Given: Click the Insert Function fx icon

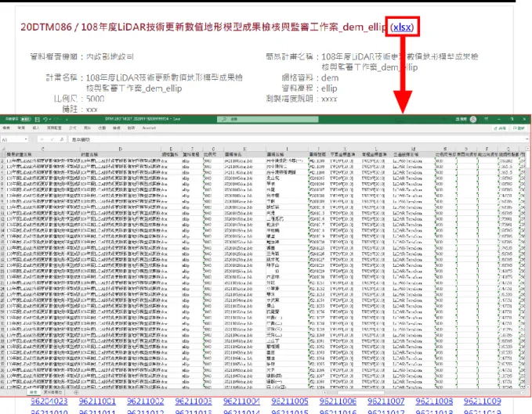Looking at the screenshot, I should click(62, 139).
